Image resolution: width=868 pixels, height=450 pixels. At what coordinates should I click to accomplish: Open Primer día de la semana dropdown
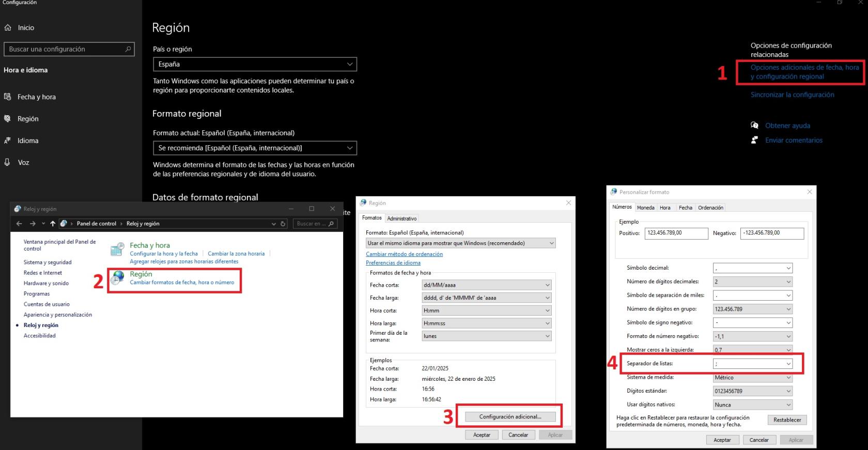pyautogui.click(x=487, y=336)
